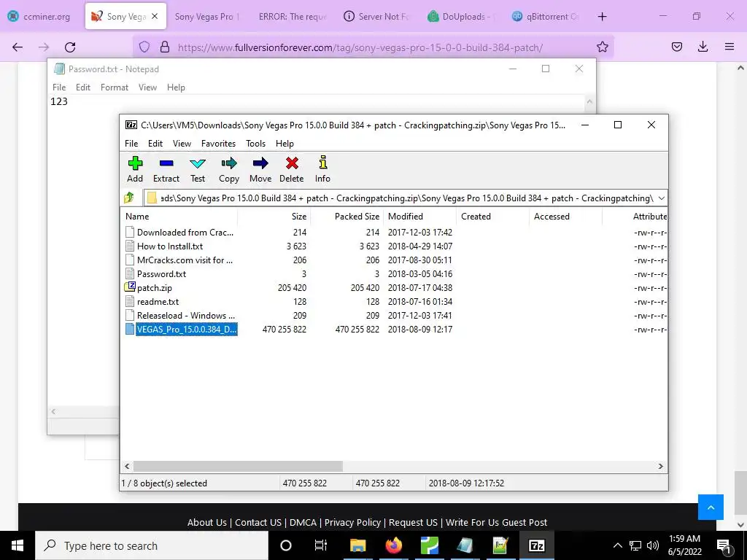
Task: Open the 7-Zip Edit menu
Action: coord(155,144)
